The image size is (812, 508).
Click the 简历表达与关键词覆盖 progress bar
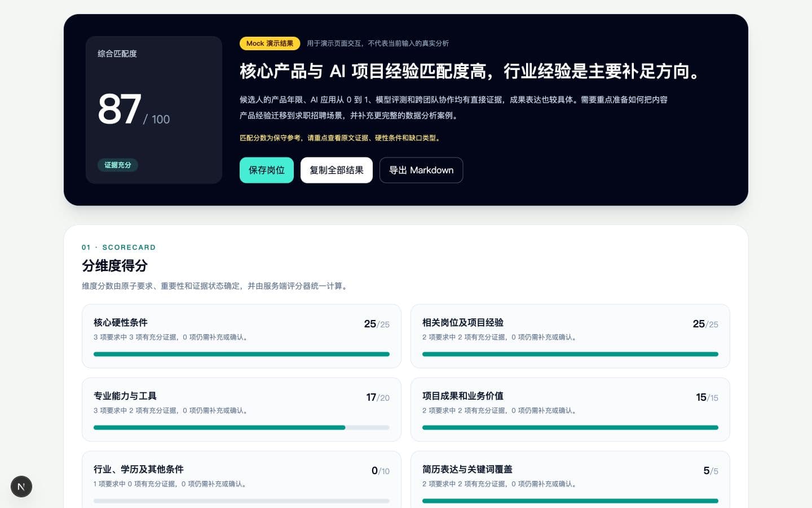[x=570, y=501]
